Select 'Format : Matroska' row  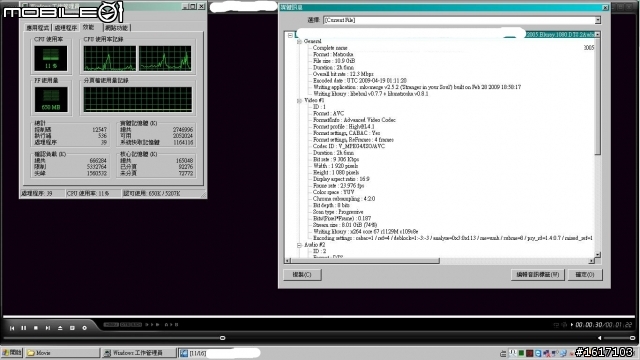click(333, 54)
